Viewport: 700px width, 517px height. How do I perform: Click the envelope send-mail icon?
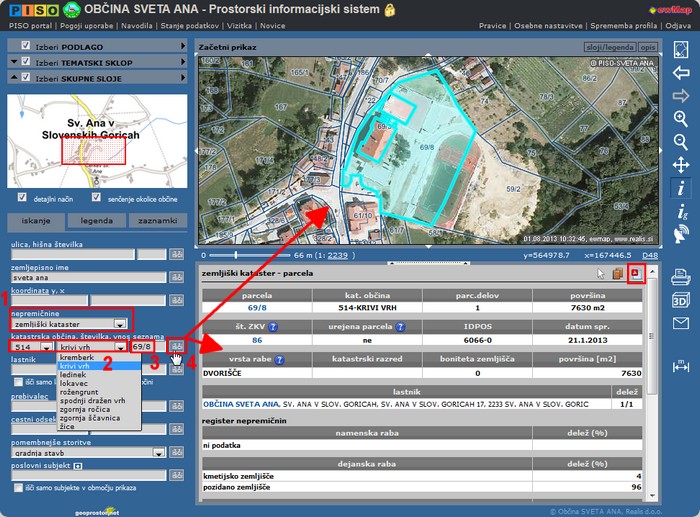point(681,322)
